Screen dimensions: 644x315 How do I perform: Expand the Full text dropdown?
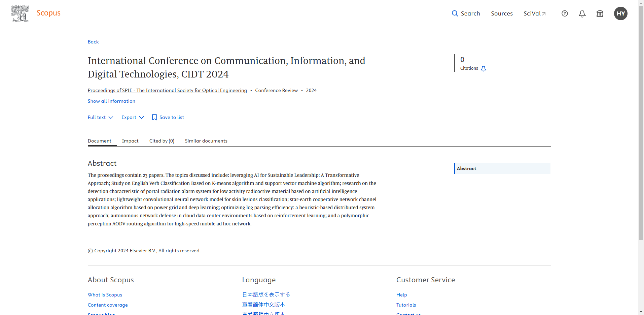click(x=100, y=117)
